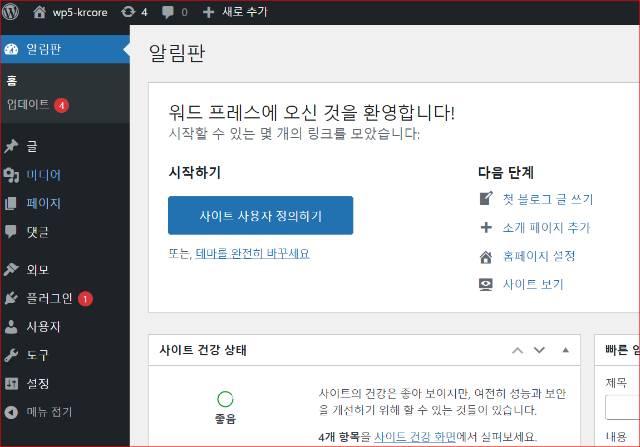Screen dimensions: 640x447
Task: Click the sliders icon for 설정
Action: [x=11, y=383]
